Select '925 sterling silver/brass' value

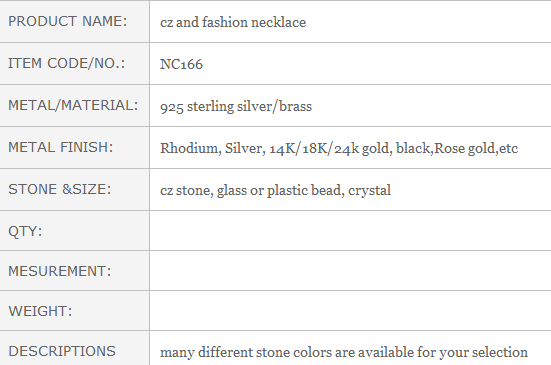click(x=236, y=106)
